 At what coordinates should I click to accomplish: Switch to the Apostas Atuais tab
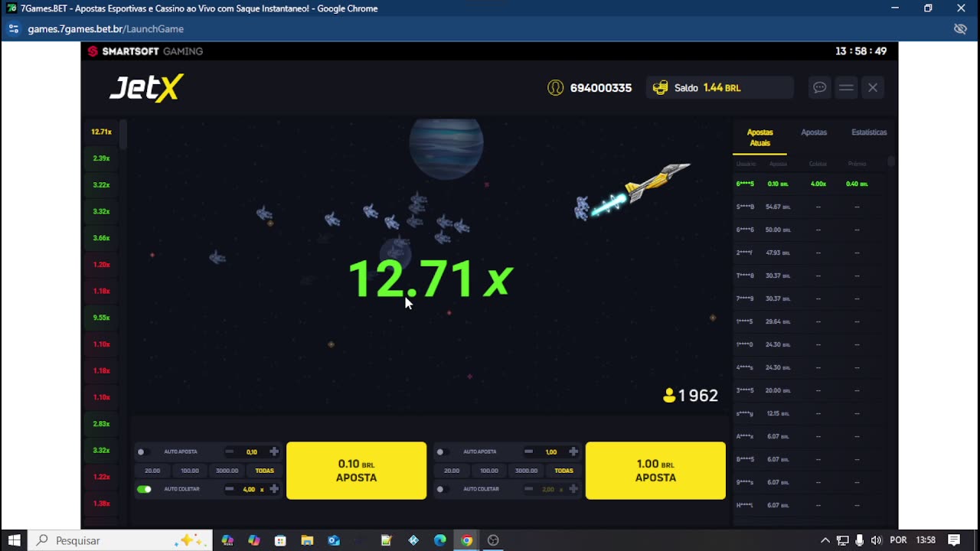tap(759, 138)
